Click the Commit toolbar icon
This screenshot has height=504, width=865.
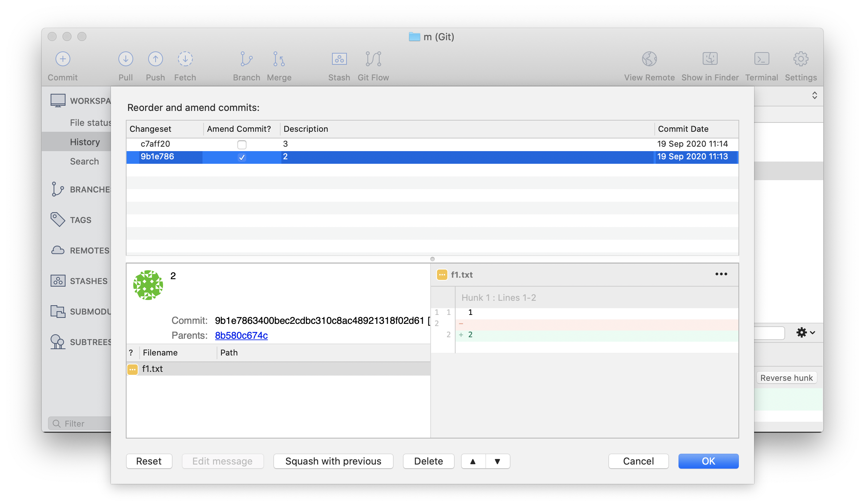click(x=63, y=59)
